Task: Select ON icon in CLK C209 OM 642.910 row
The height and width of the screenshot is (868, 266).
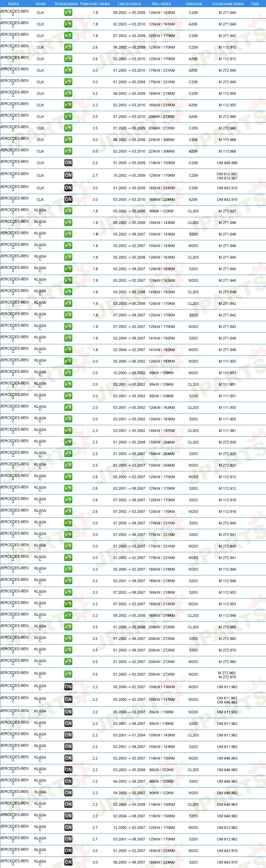Action: pos(68,188)
